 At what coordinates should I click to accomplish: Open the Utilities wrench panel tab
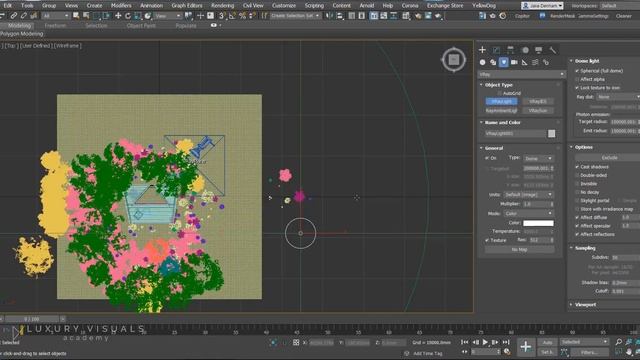click(553, 50)
